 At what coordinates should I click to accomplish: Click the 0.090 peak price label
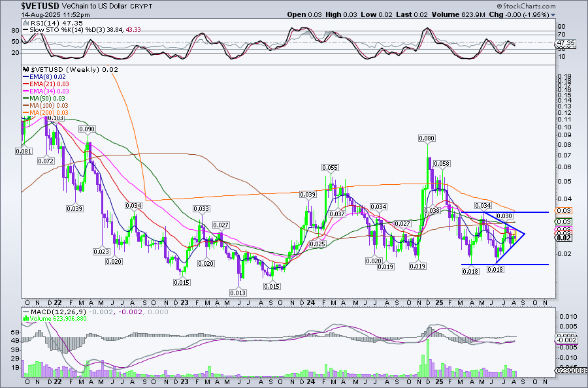coord(86,129)
